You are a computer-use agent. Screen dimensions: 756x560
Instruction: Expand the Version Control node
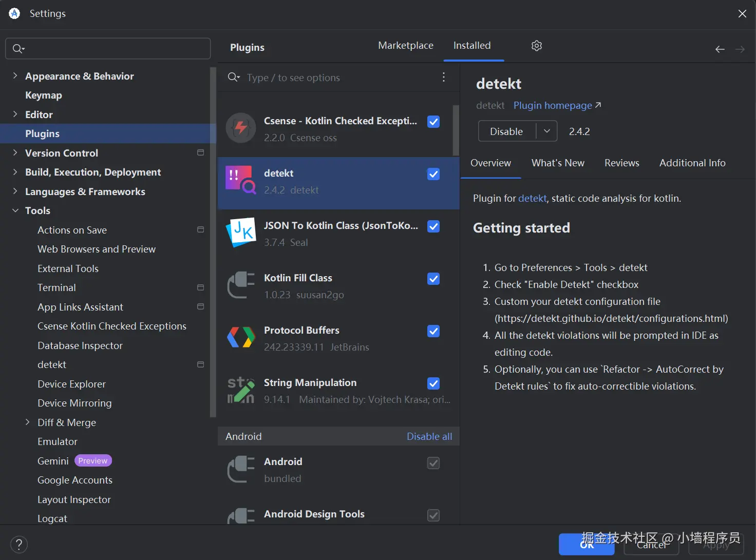tap(15, 152)
